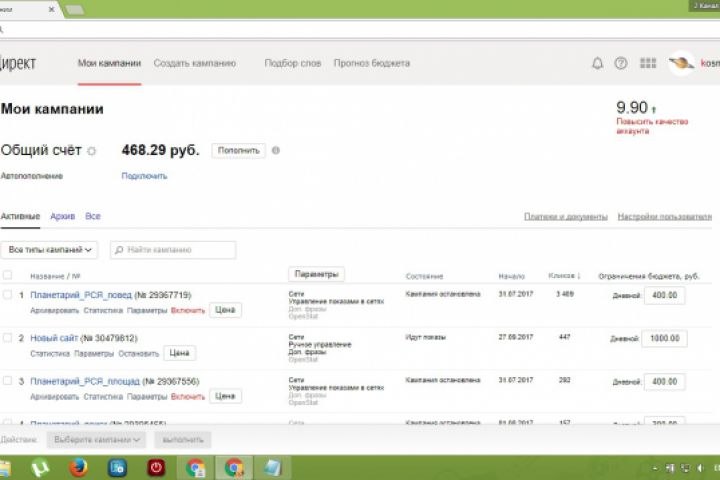Click Включить for Планетарий_РСЯ_площад campaign
The height and width of the screenshot is (480, 720).
pyautogui.click(x=188, y=397)
